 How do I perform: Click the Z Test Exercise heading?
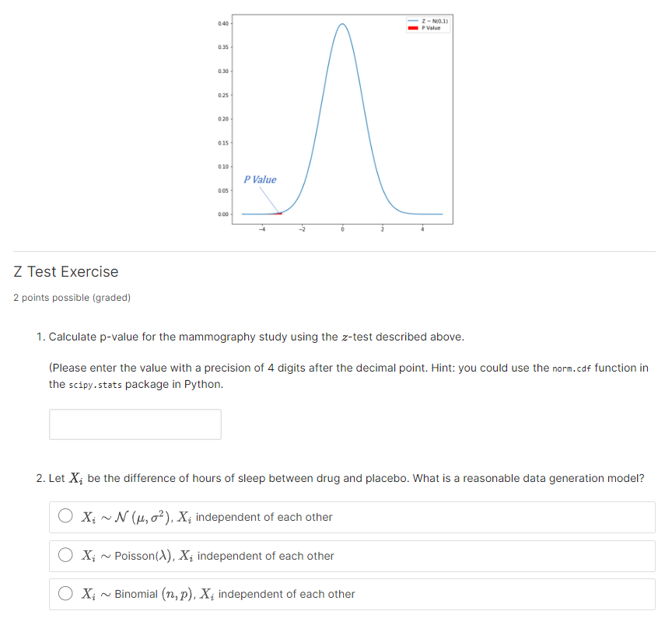(x=65, y=271)
